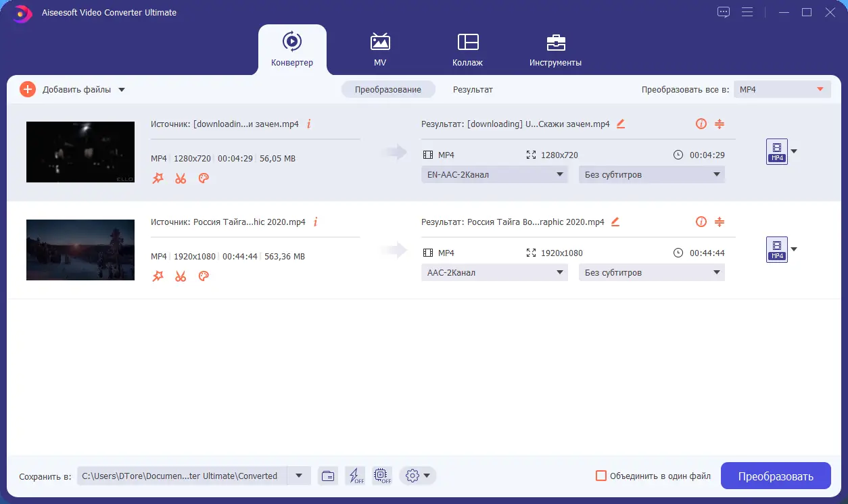Click MP4 format icon for Россия Тайга video

(777, 249)
